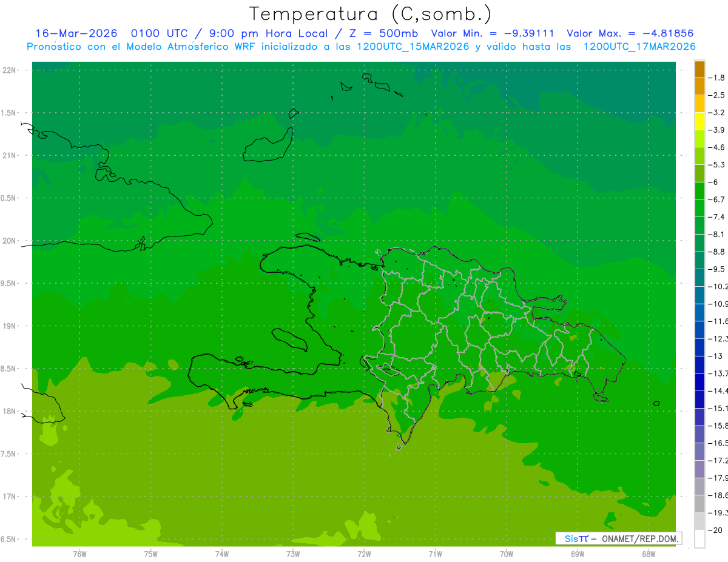The height and width of the screenshot is (562, 728).
Task: Click the "-8.8" legend value
Action: (716, 252)
